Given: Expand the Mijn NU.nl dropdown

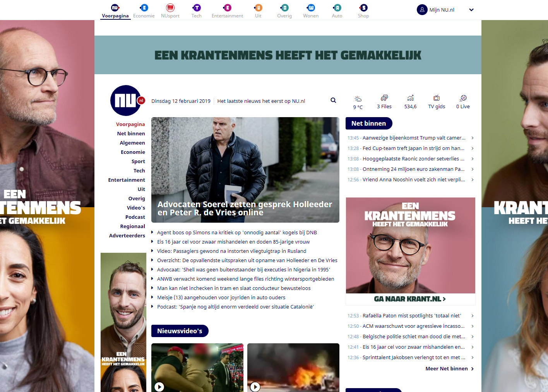Looking at the screenshot, I should [x=471, y=10].
